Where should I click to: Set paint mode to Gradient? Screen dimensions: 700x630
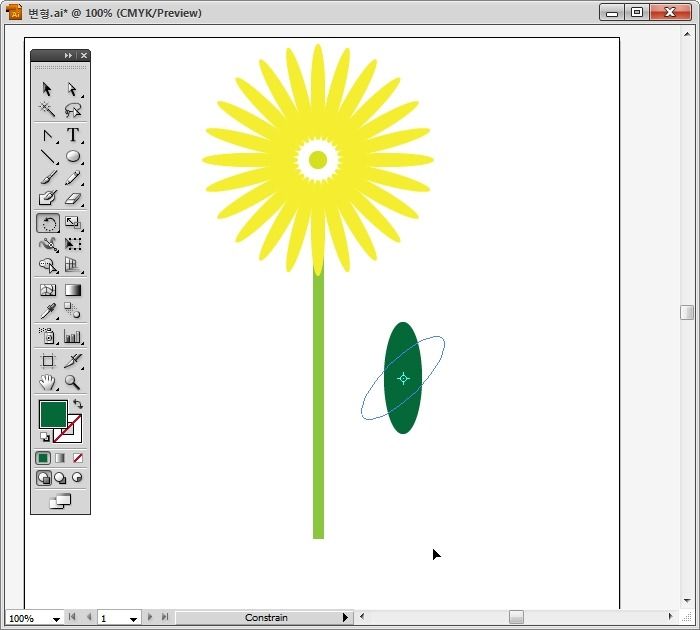60,458
